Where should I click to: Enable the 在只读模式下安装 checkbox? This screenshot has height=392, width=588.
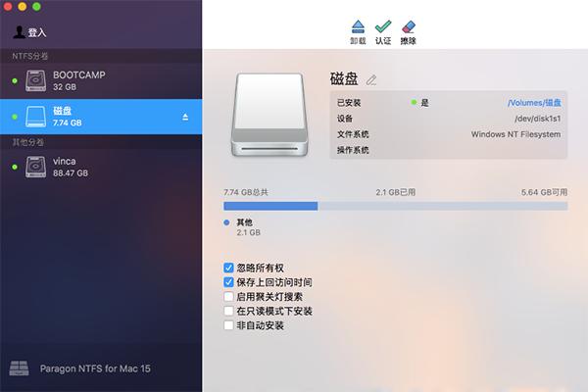point(229,311)
